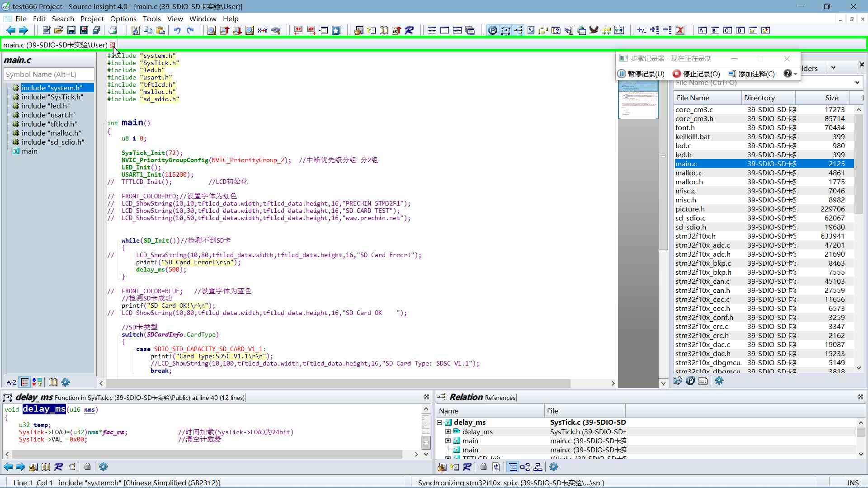Open Relation window settings with the gear icon
The image size is (868, 488).
click(554, 467)
